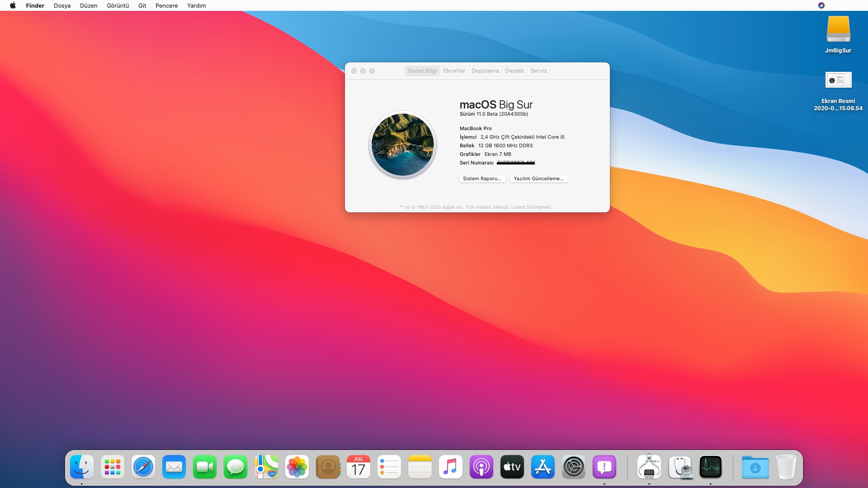Select the Ekran Resmi screenshot thumbnail

(838, 80)
